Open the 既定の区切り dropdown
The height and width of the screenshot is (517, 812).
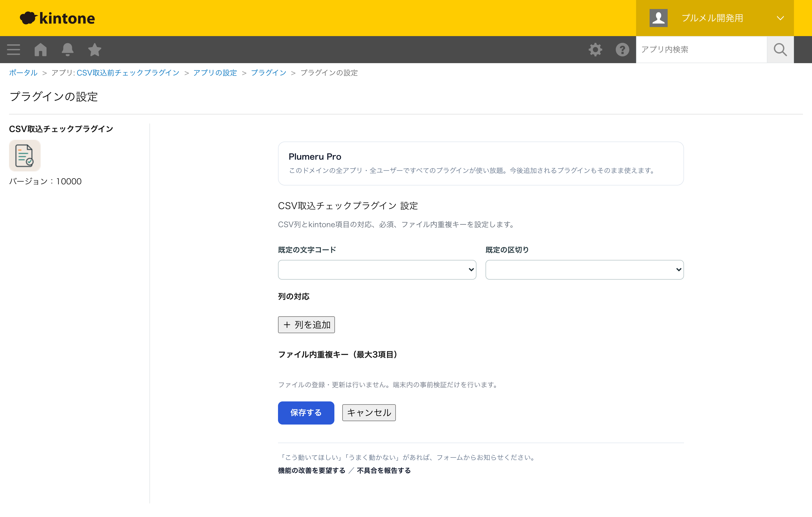(x=584, y=269)
